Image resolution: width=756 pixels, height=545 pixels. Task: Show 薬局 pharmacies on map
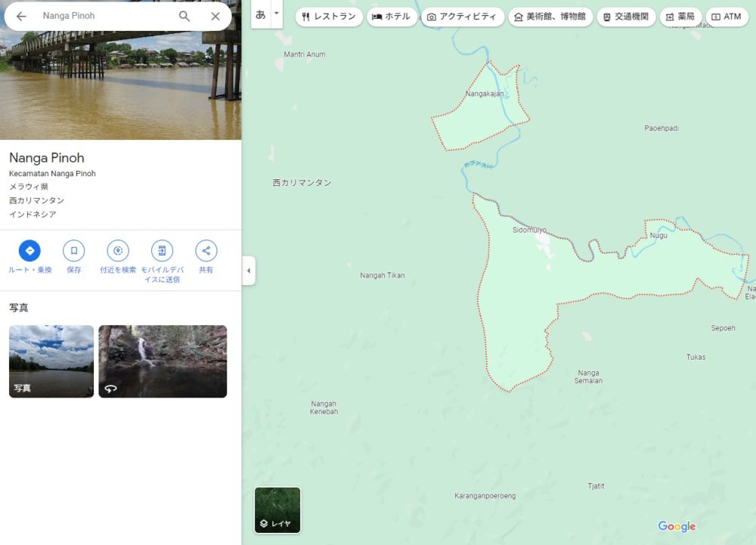coord(680,17)
